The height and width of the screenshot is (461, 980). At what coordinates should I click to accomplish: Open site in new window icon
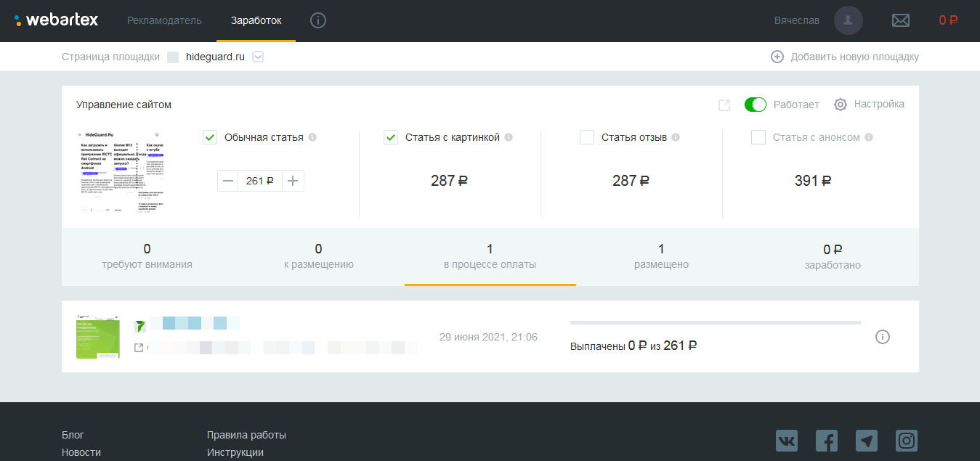point(724,105)
